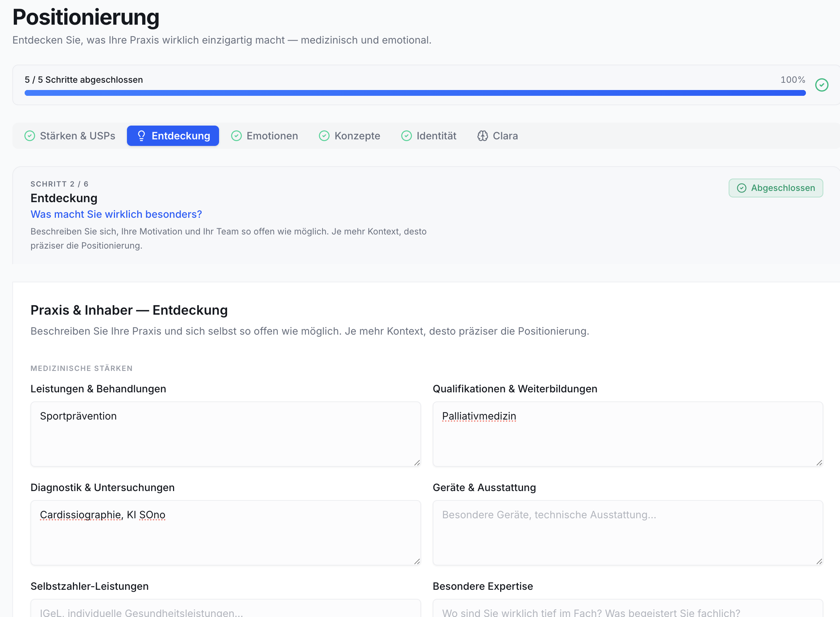Click resize handle of Leistungen & Behandlungen box
This screenshot has width=840, height=617.
coord(417,463)
